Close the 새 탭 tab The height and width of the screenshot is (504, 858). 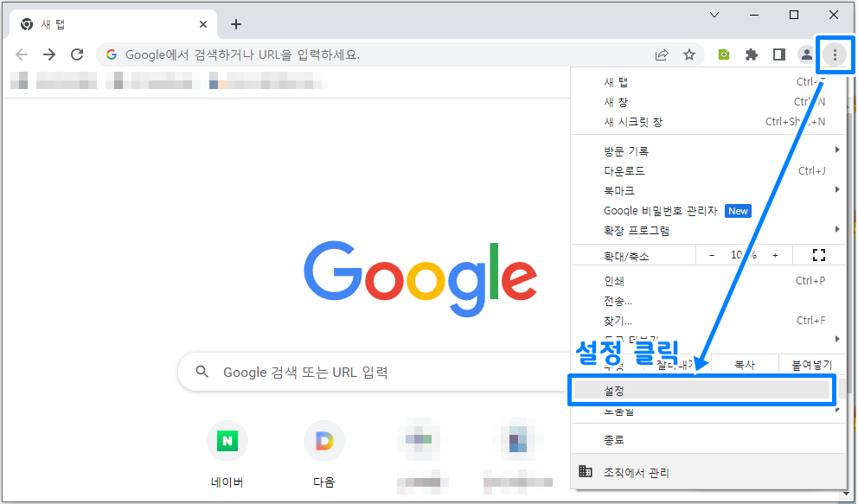tap(203, 24)
